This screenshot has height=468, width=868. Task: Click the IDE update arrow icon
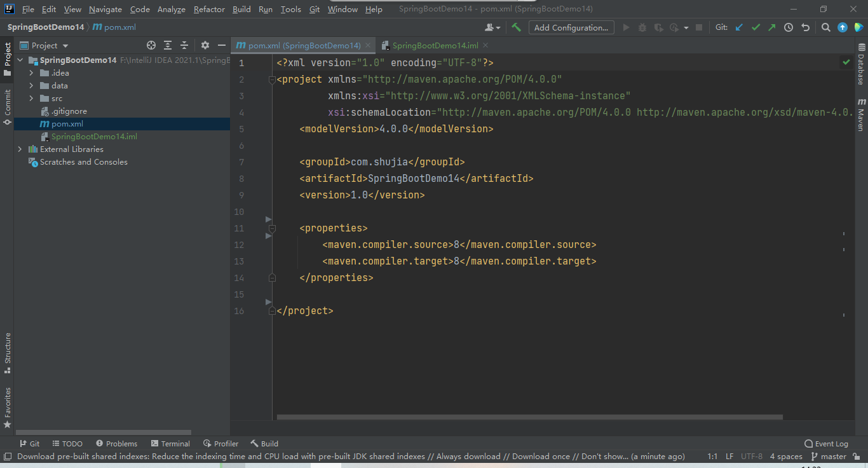(x=843, y=27)
